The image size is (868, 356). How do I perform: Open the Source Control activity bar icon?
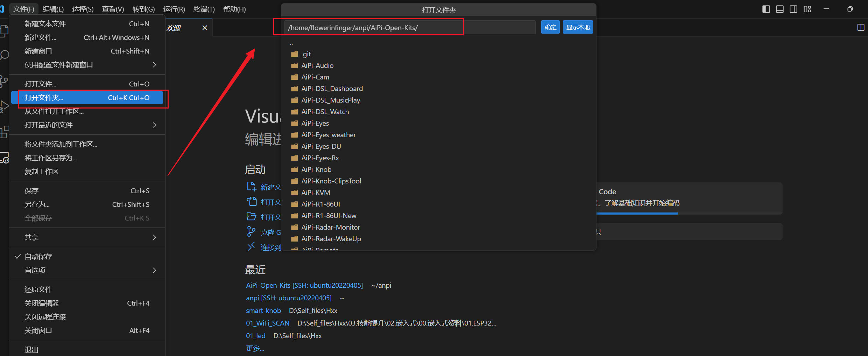tap(4, 81)
